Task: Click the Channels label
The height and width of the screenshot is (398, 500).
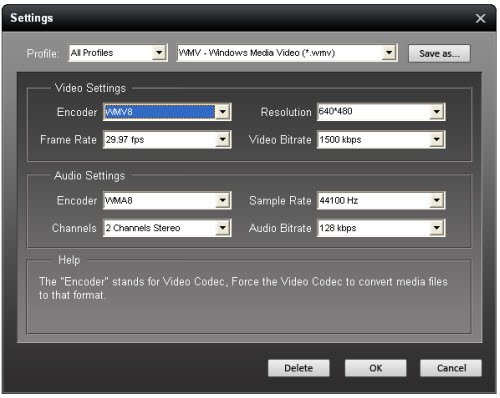Action: tap(74, 228)
